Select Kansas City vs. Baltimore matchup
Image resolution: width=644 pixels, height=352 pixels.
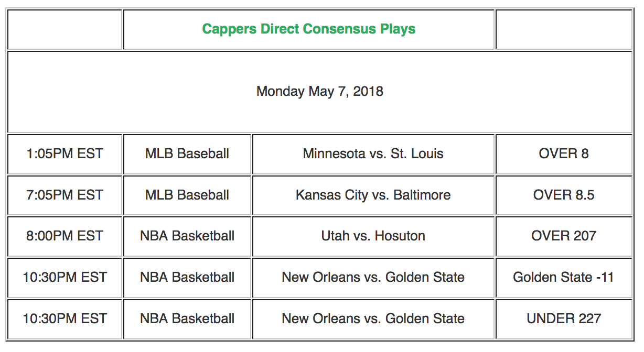[x=373, y=195]
